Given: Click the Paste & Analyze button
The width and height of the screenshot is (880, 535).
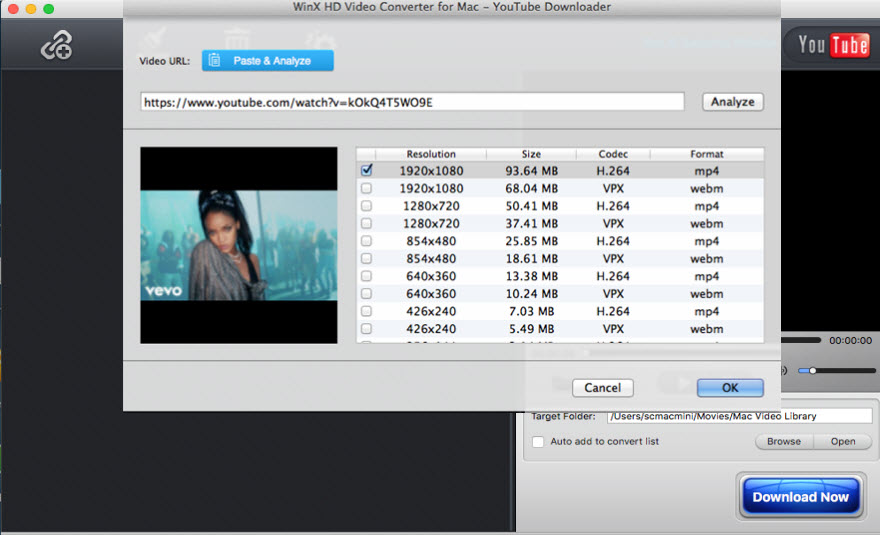Looking at the screenshot, I should (x=268, y=61).
